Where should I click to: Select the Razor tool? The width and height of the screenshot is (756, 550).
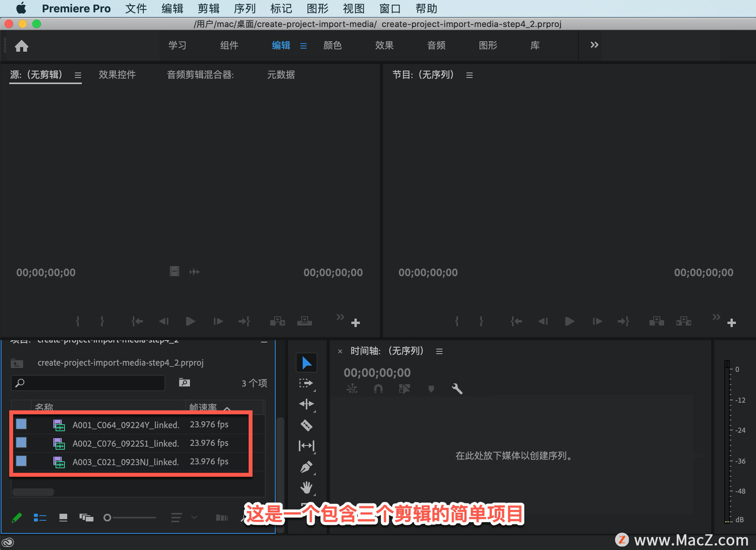coord(306,425)
